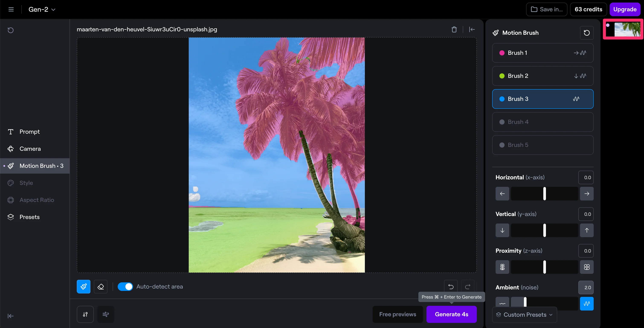Expand the Custom Presets dropdown
Image resolution: width=644 pixels, height=328 pixels.
(x=525, y=315)
